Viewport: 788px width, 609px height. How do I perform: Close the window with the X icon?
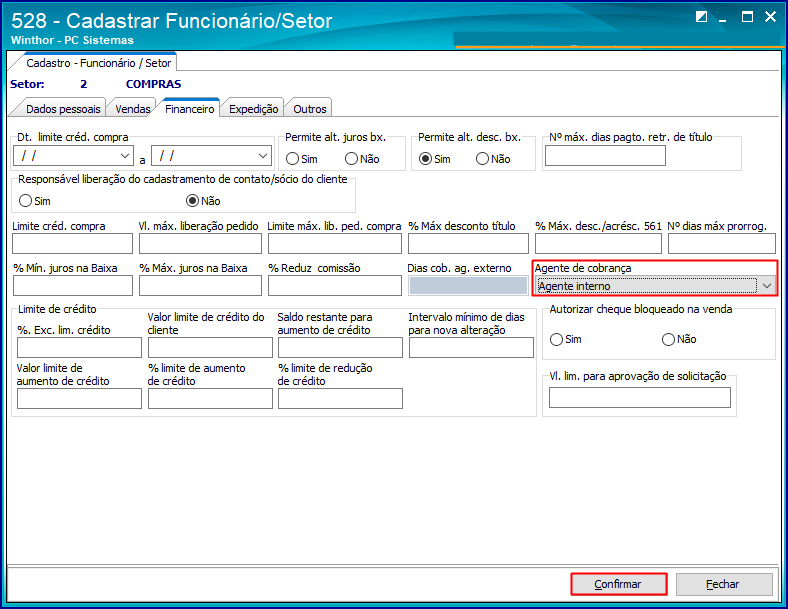point(770,17)
